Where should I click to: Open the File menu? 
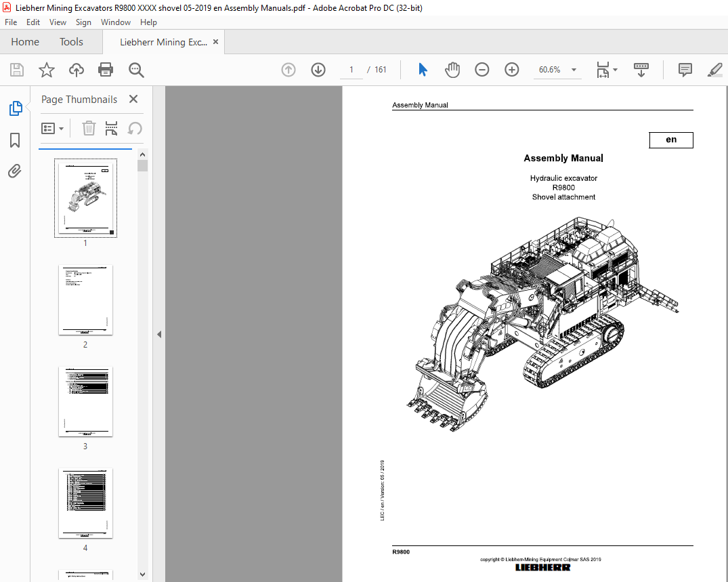pos(11,22)
